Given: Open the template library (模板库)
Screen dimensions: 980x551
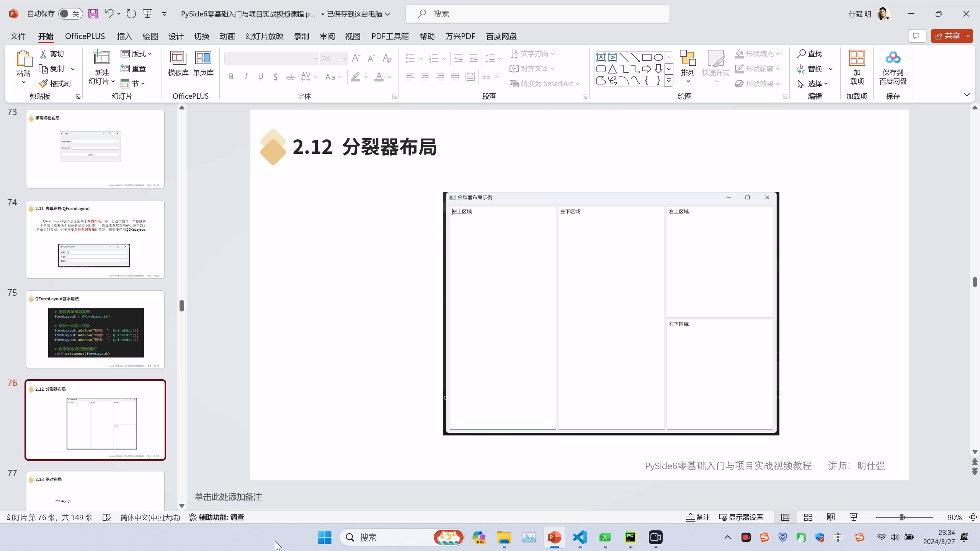Looking at the screenshot, I should (178, 64).
